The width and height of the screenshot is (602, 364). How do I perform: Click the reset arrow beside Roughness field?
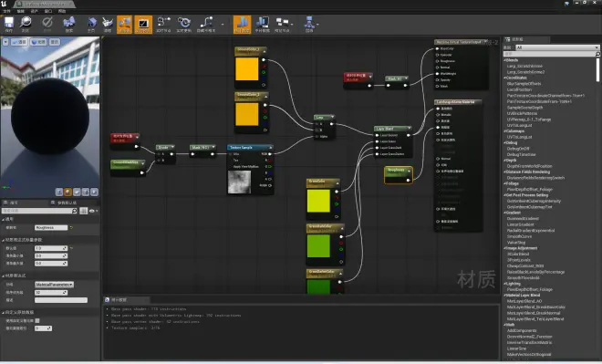pos(71,228)
